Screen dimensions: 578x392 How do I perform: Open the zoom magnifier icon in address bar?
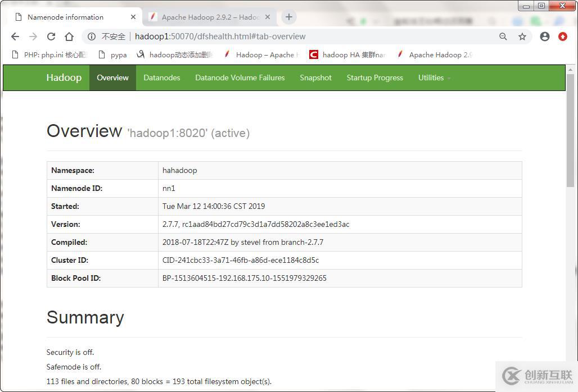503,37
